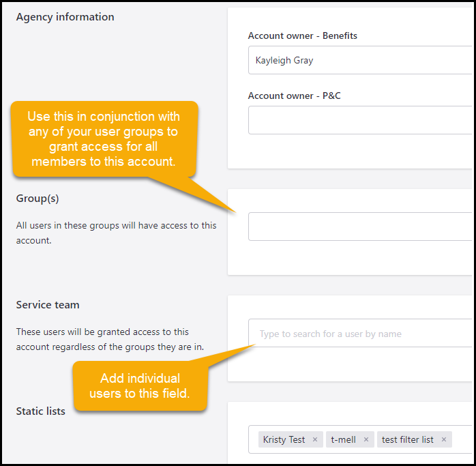Click the Agency information heading
This screenshot has height=466, width=476.
pyautogui.click(x=65, y=17)
